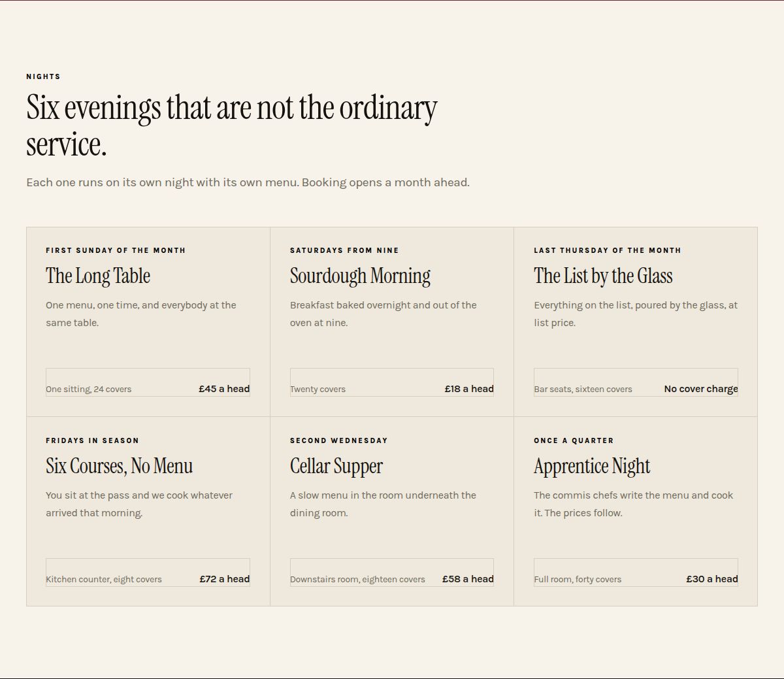Click the Kitchen counter, eight covers detail
This screenshot has height=679, width=784.
(x=103, y=580)
